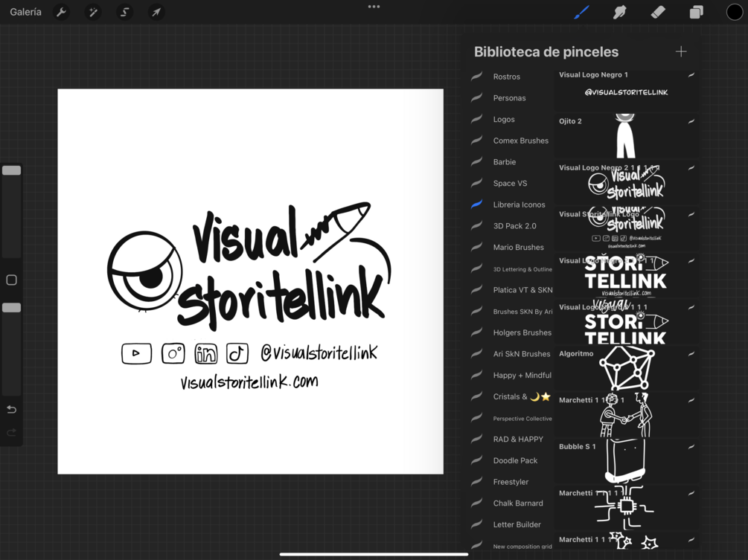The height and width of the screenshot is (560, 748).
Task: Open the Ari SkN Brushes set
Action: [511, 354]
